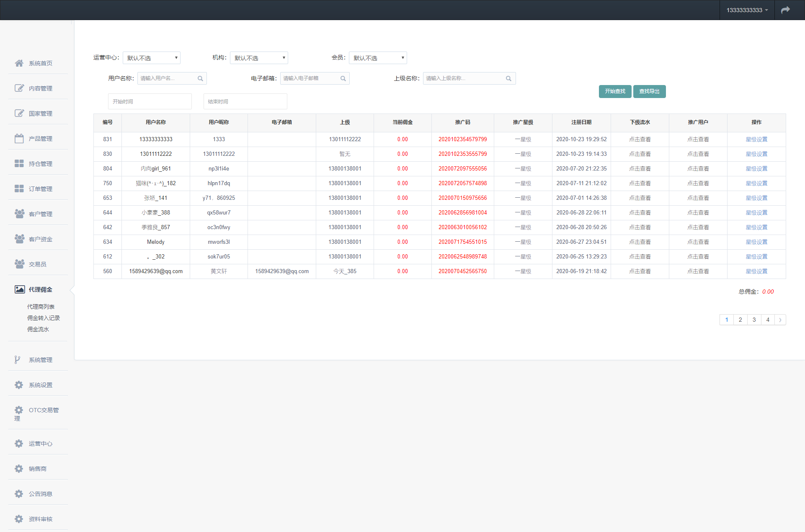Click the search icon in 上级名称 field
This screenshot has height=532, width=805.
pos(508,78)
